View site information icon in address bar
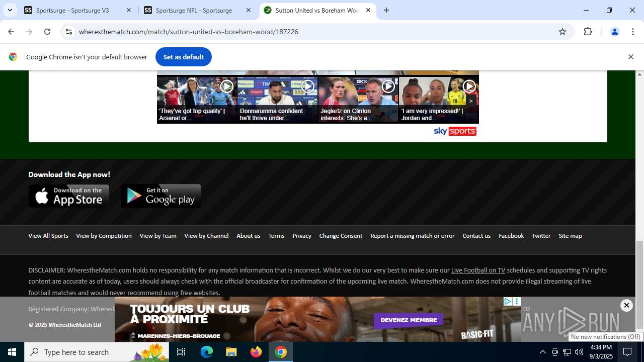 69,32
